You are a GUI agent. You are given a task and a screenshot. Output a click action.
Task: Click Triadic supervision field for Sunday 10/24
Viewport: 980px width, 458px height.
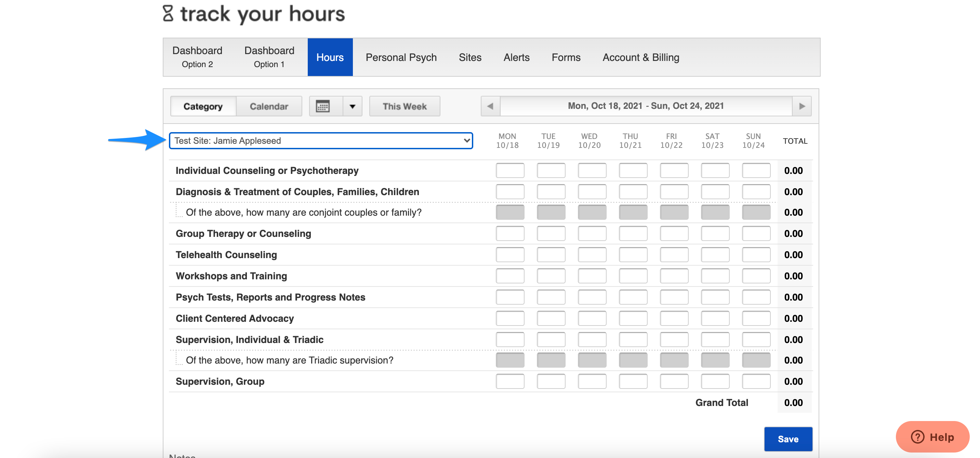tap(756, 360)
